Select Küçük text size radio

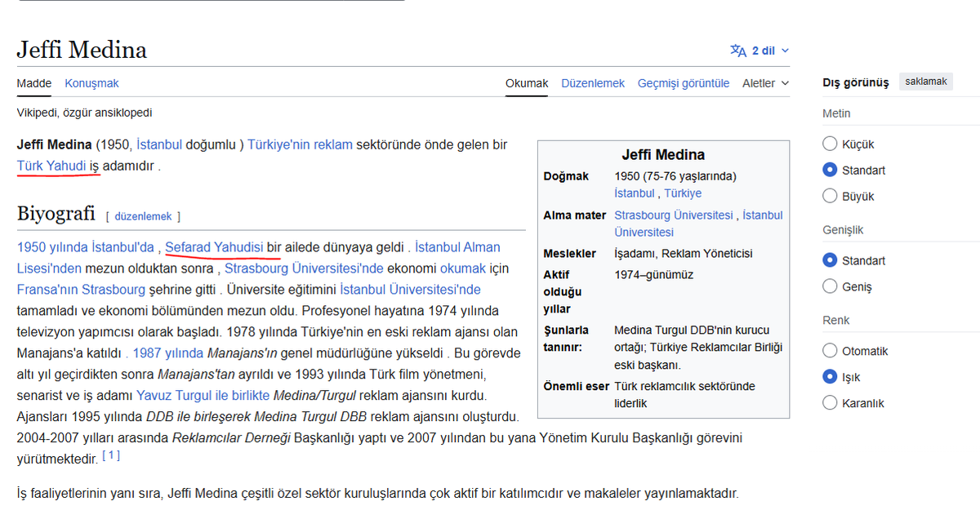coord(831,144)
